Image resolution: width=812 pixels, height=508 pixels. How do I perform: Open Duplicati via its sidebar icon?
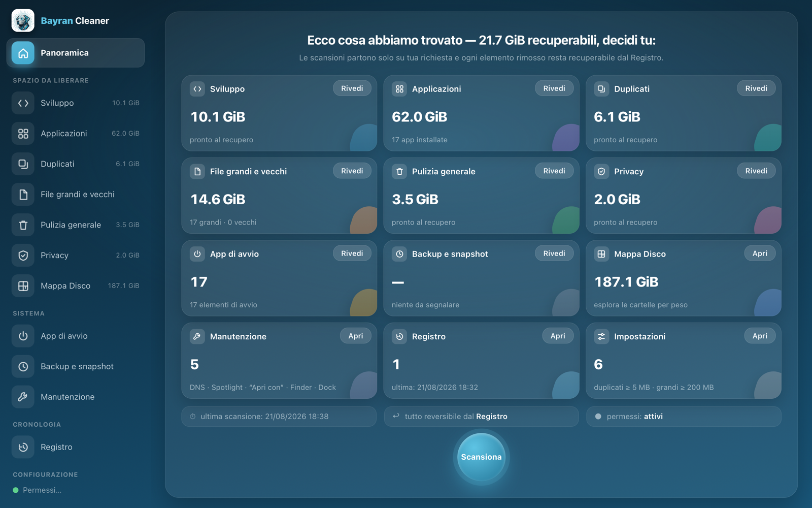(23, 164)
